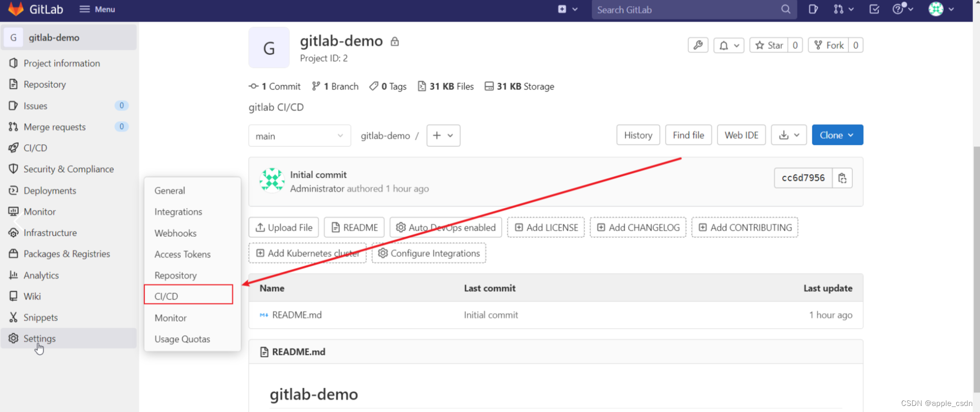Screen dimensions: 980x412
Task: Open the 0 Tags link
Action: [388, 86]
